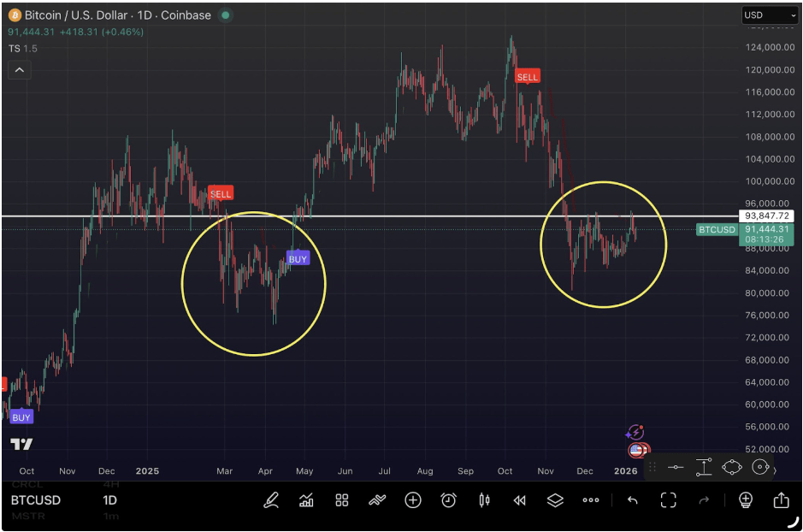
Task: Open the three-dot more options menu
Action: [589, 500]
